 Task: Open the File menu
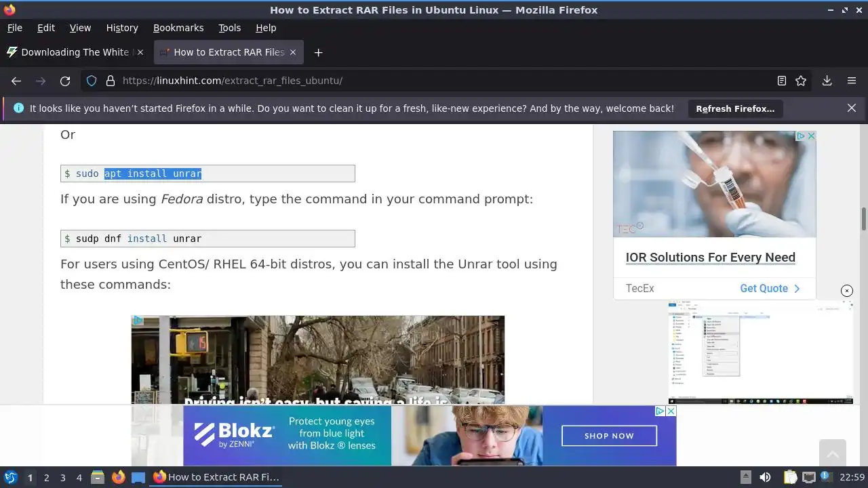(x=14, y=28)
